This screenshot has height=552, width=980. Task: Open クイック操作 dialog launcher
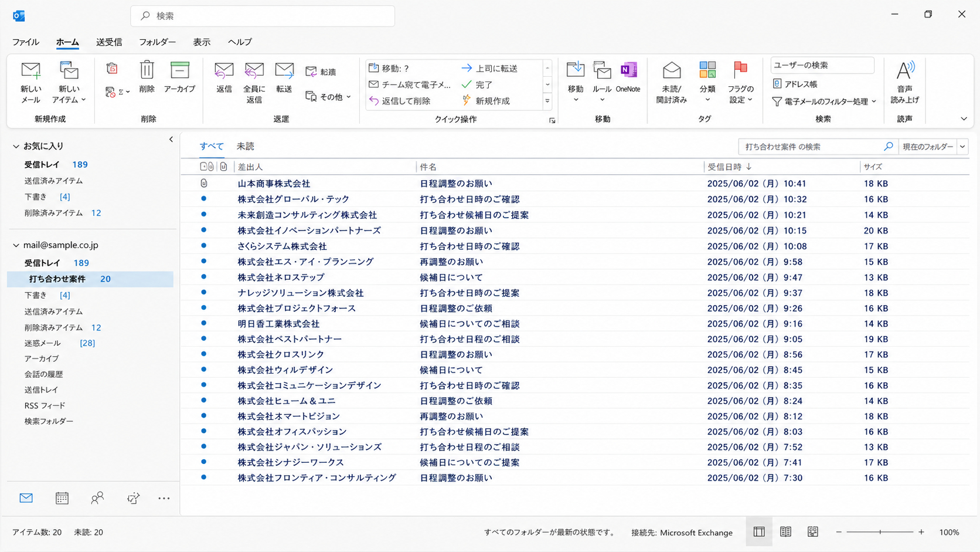point(552,120)
